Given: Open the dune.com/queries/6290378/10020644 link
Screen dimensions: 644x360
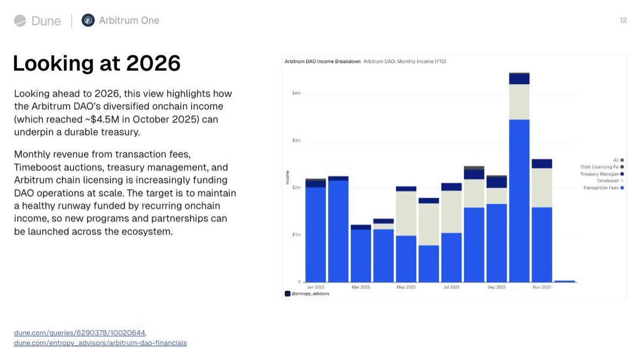Looking at the screenshot, I should pos(79,333).
